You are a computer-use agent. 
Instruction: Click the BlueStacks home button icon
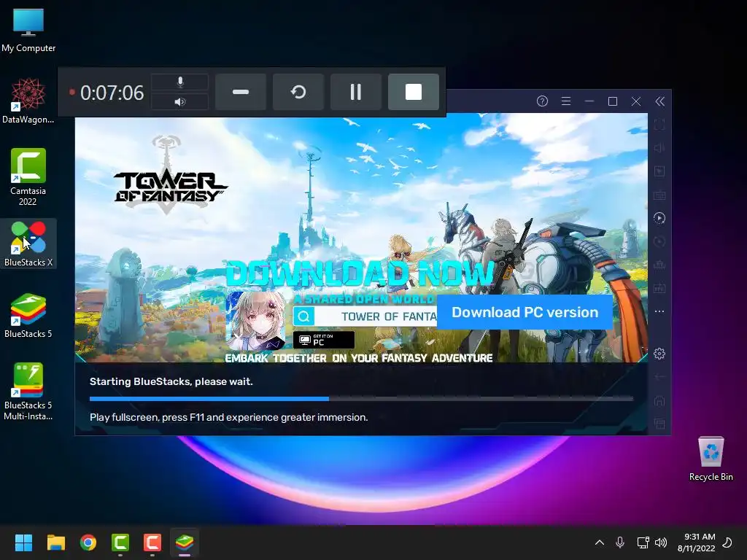(659, 400)
